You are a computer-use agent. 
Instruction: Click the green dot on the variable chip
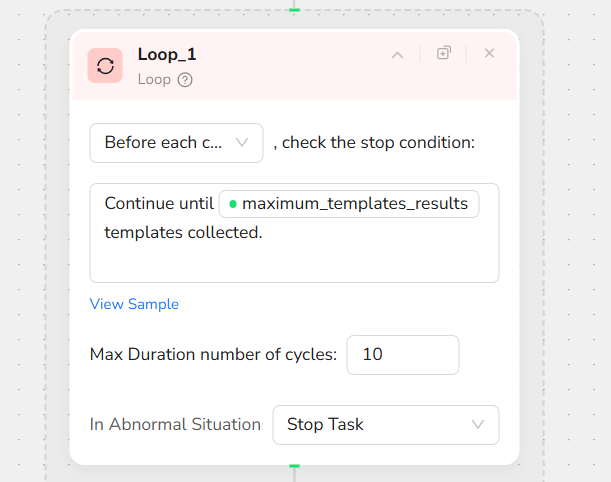(x=233, y=204)
